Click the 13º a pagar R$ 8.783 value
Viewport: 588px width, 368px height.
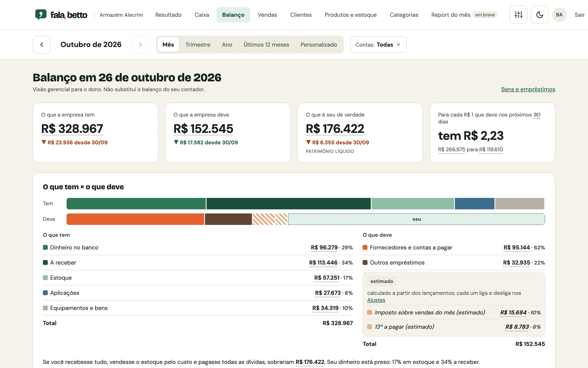[x=517, y=327]
